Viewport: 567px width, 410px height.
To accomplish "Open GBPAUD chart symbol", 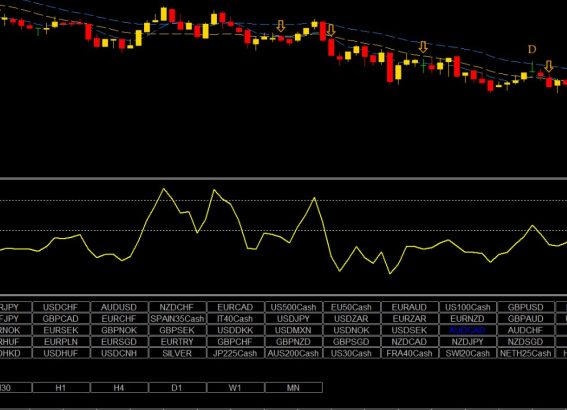I will (x=526, y=319).
